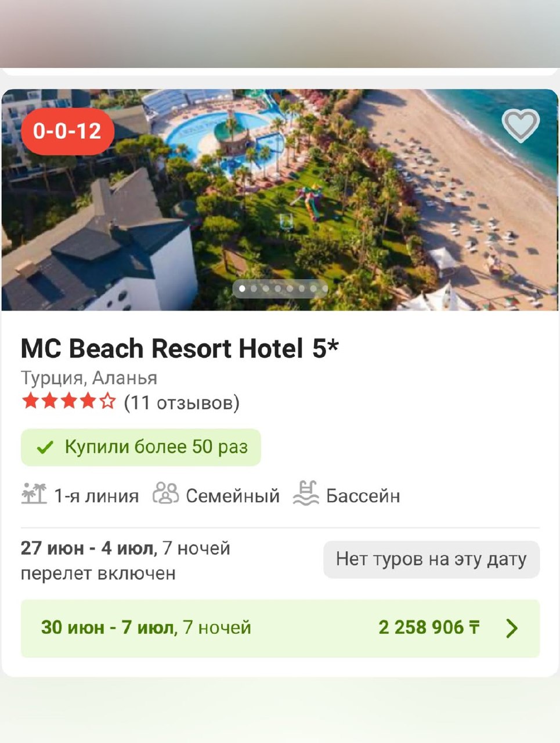Click the 0-0-12 installment badge
Screen dimensions: 560x743
pos(67,131)
